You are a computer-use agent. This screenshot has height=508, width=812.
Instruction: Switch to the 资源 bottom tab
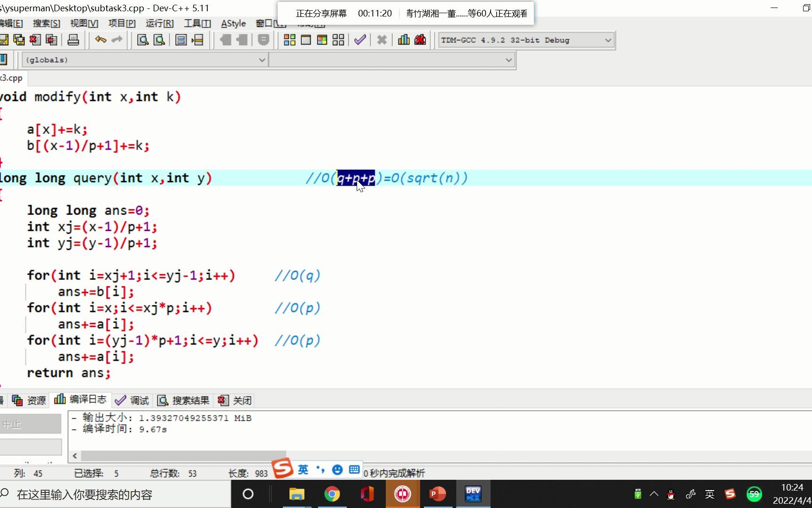click(x=29, y=400)
